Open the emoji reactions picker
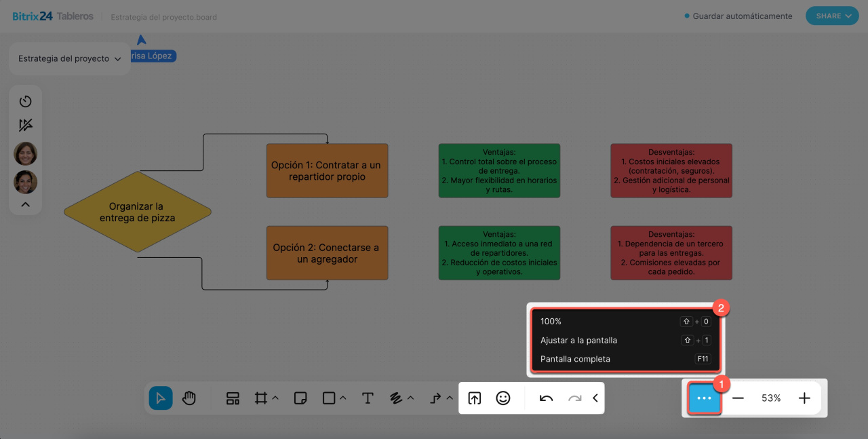The width and height of the screenshot is (868, 439). click(503, 398)
